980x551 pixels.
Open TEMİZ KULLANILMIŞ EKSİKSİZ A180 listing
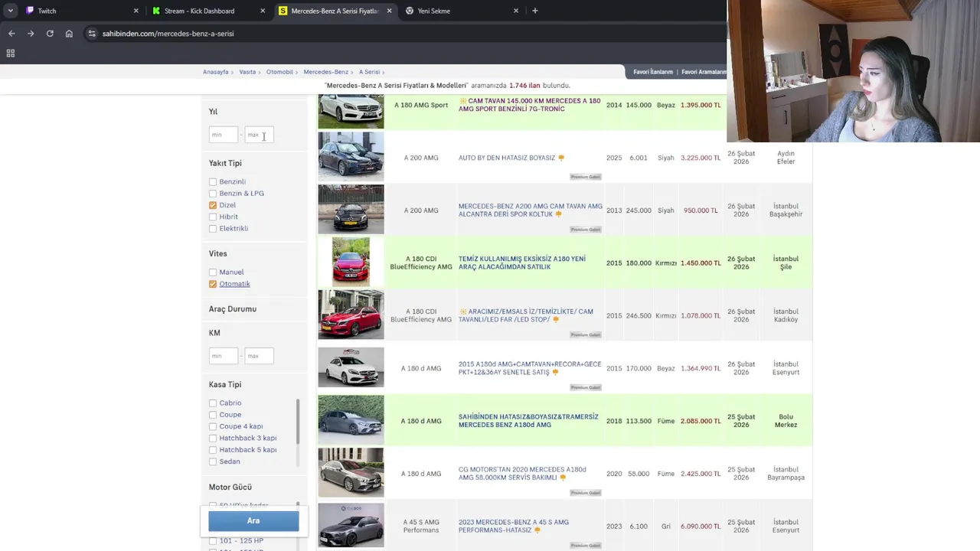(x=522, y=262)
